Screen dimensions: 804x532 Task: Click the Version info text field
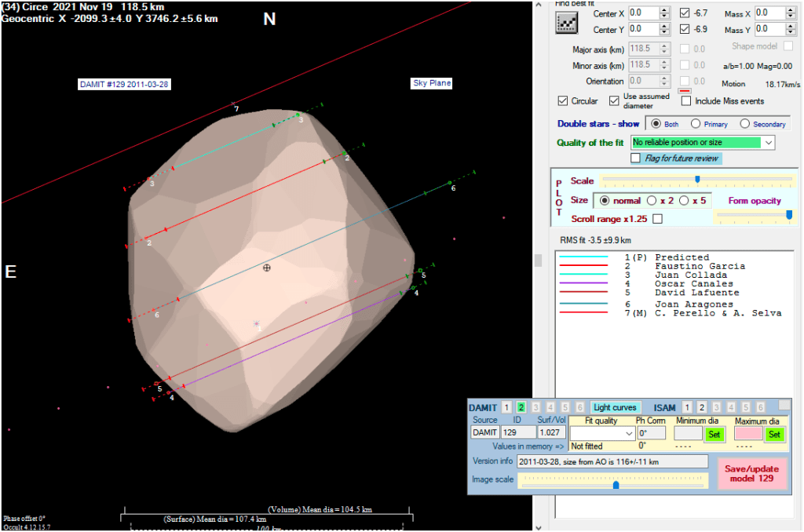pyautogui.click(x=612, y=461)
